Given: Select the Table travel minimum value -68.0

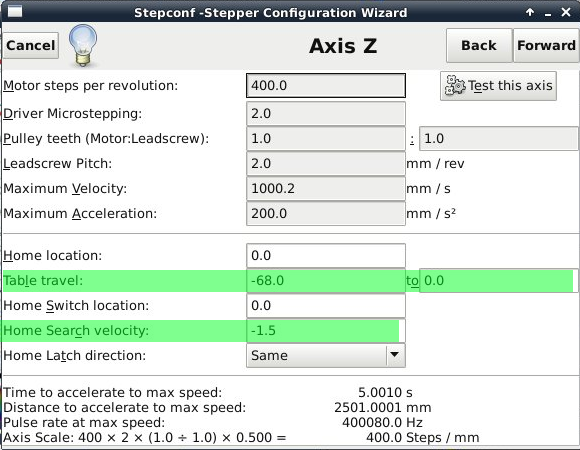Looking at the screenshot, I should (x=326, y=281).
